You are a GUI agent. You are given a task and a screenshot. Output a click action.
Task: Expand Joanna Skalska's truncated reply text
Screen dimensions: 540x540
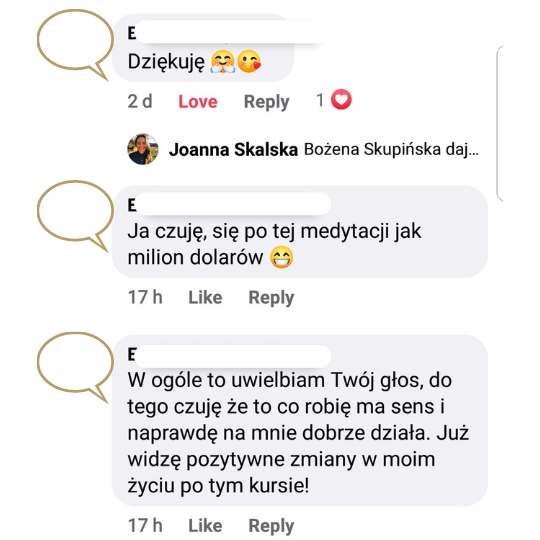[392, 149]
